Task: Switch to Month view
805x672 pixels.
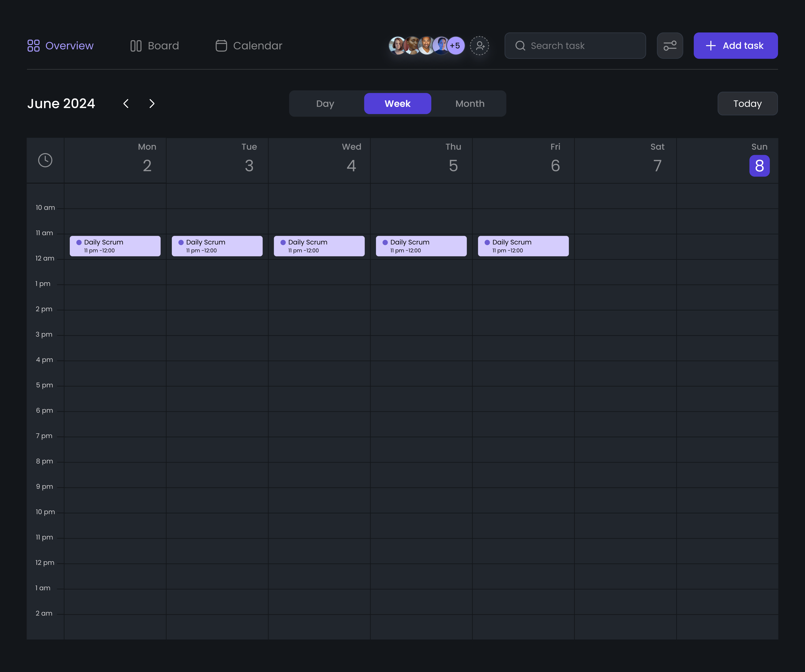Action: (x=470, y=104)
